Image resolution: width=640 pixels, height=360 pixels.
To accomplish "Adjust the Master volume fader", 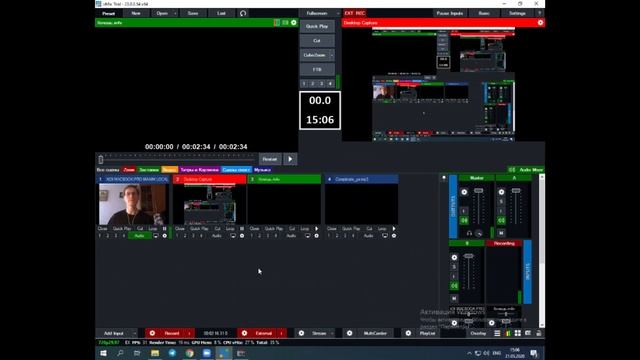I will pyautogui.click(x=478, y=191).
